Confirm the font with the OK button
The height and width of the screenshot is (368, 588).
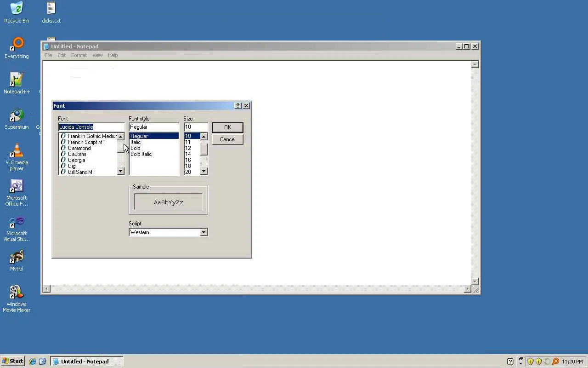[x=227, y=127]
